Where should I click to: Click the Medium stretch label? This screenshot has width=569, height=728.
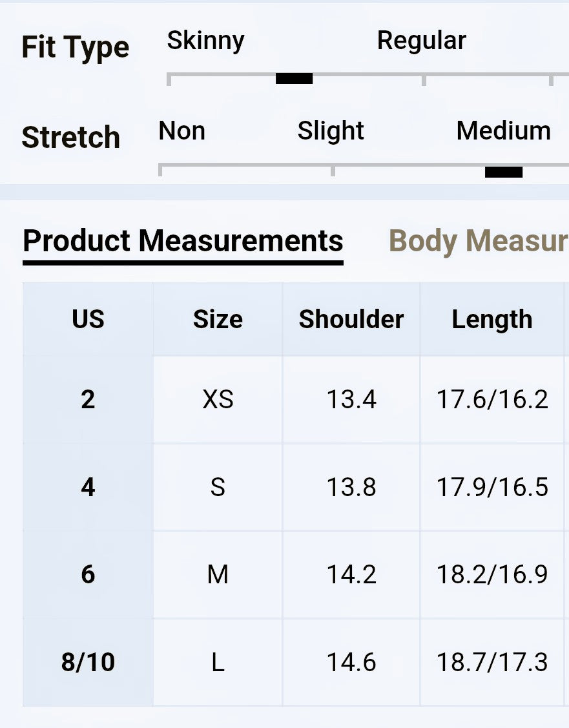[x=503, y=131]
